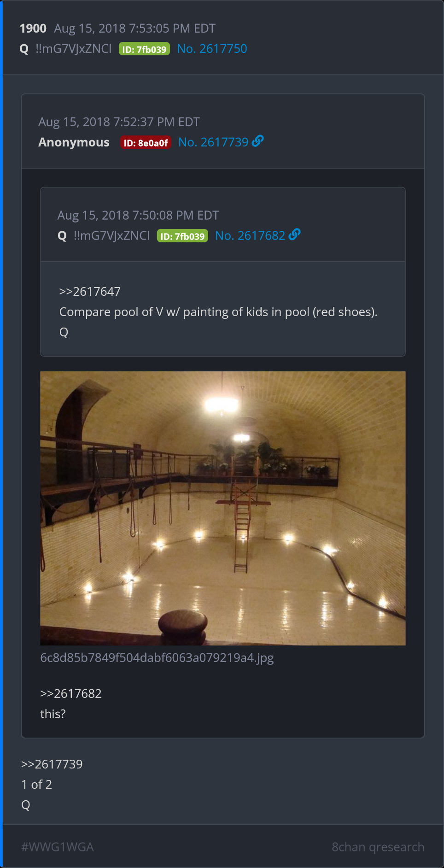Open post link No. 2617682
444x868 pixels.
tap(250, 235)
